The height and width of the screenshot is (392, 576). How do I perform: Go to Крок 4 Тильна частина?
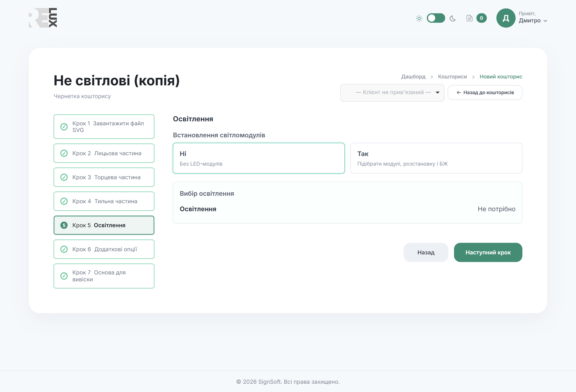(x=104, y=201)
